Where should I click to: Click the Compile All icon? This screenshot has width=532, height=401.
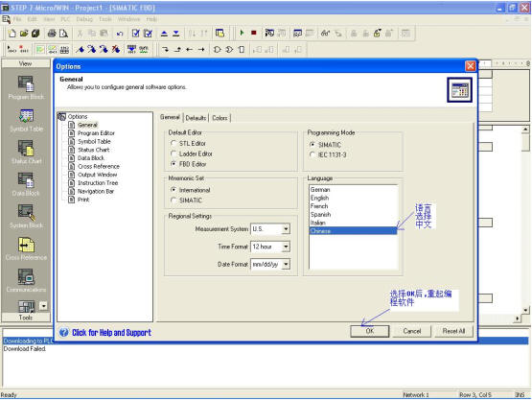coord(148,34)
